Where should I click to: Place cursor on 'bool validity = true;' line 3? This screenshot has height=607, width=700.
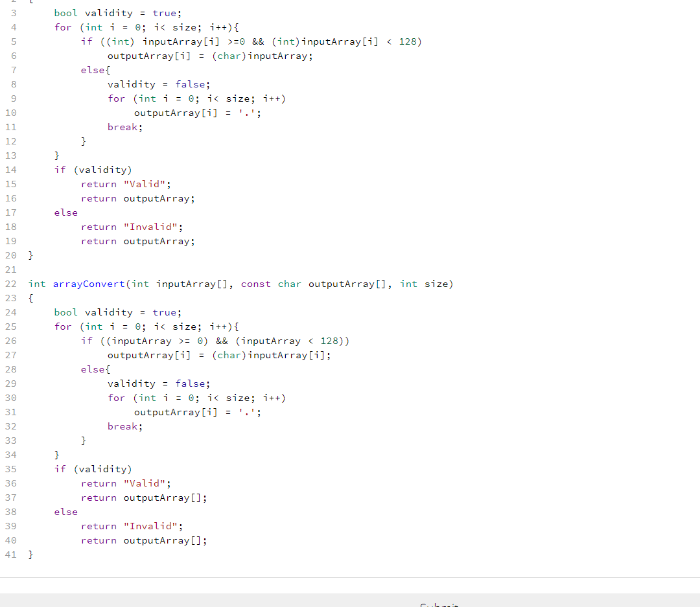118,13
